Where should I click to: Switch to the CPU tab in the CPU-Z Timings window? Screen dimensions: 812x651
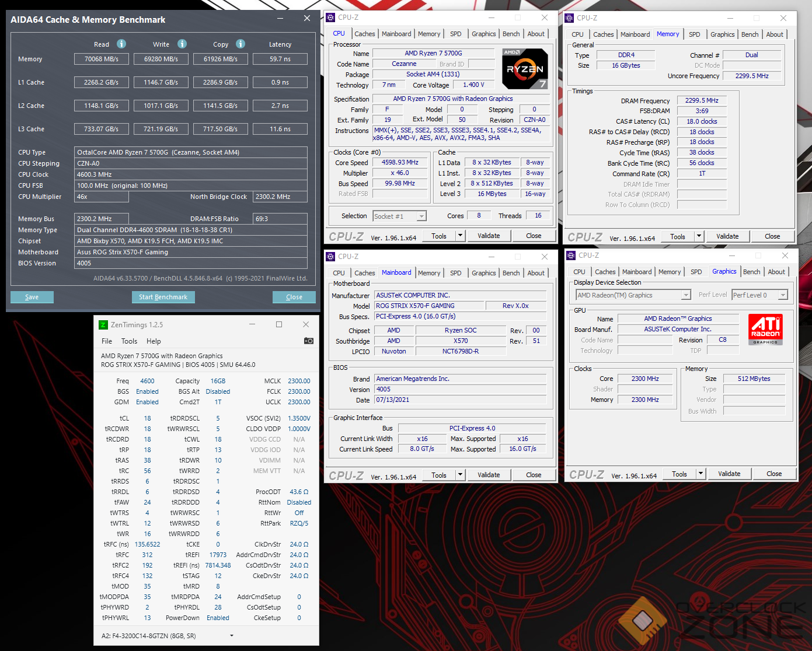tap(577, 34)
